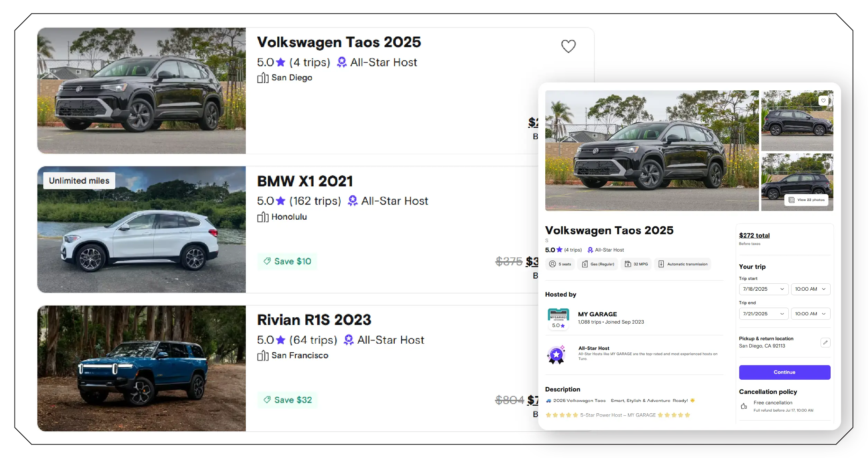Click the All-Star Host badge beside BMW X1 rating
This screenshot has width=868, height=458.
[x=352, y=200]
